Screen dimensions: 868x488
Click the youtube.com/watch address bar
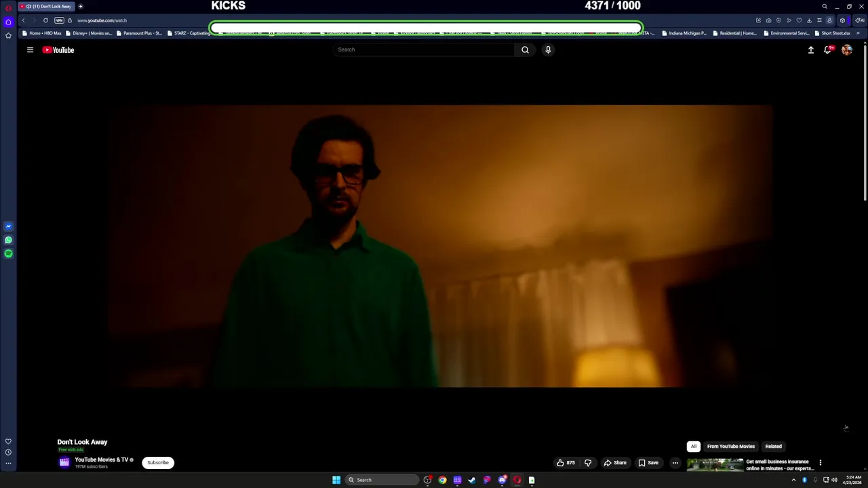[x=102, y=20]
